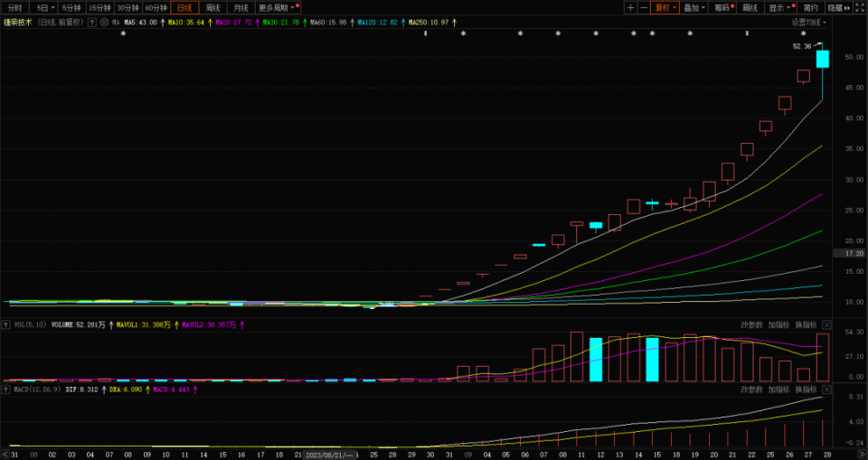The width and height of the screenshot is (868, 460).
Task: Click the MACD(12,26,9) indicator name
Action: [36, 390]
